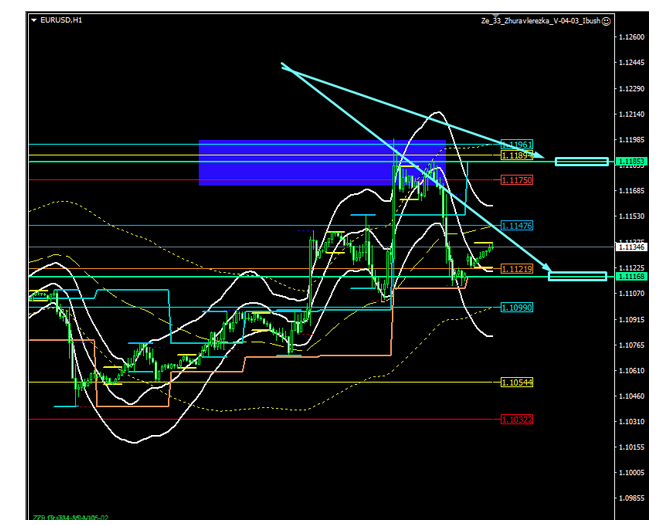Click the 1.1750 red price label

pyautogui.click(x=518, y=180)
